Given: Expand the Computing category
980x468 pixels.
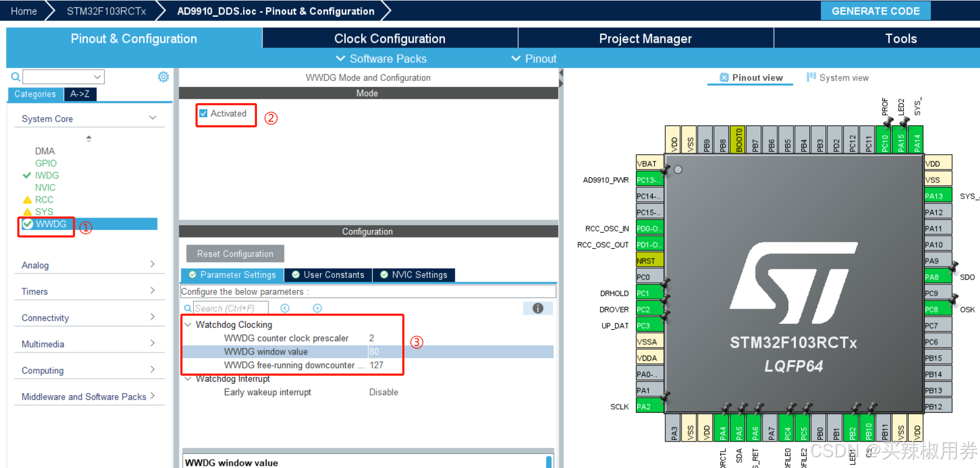Looking at the screenshot, I should tap(153, 370).
